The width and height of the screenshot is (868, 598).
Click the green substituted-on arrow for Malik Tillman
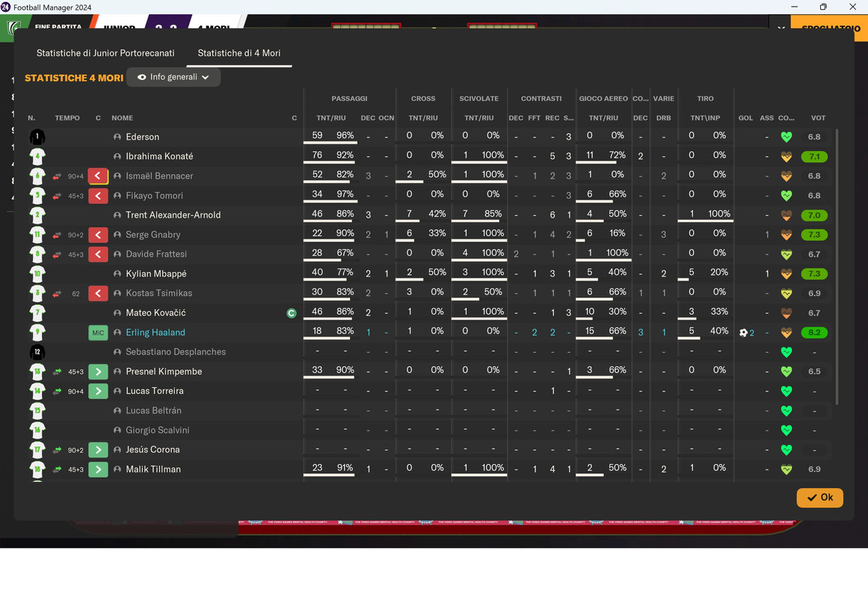[98, 469]
